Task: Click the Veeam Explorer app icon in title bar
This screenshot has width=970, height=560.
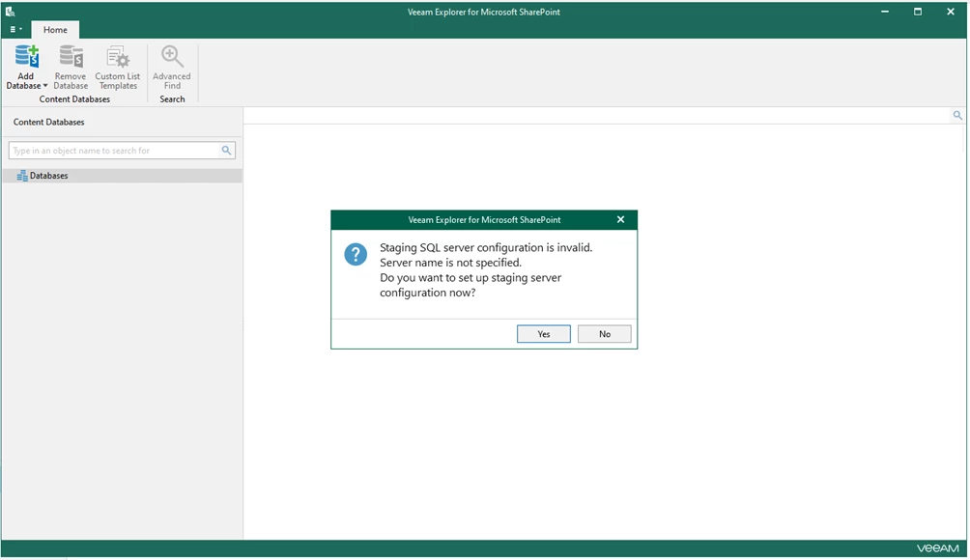Action: pyautogui.click(x=10, y=12)
